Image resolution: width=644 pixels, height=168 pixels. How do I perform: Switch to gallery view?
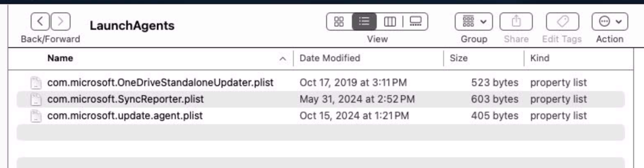pos(415,21)
